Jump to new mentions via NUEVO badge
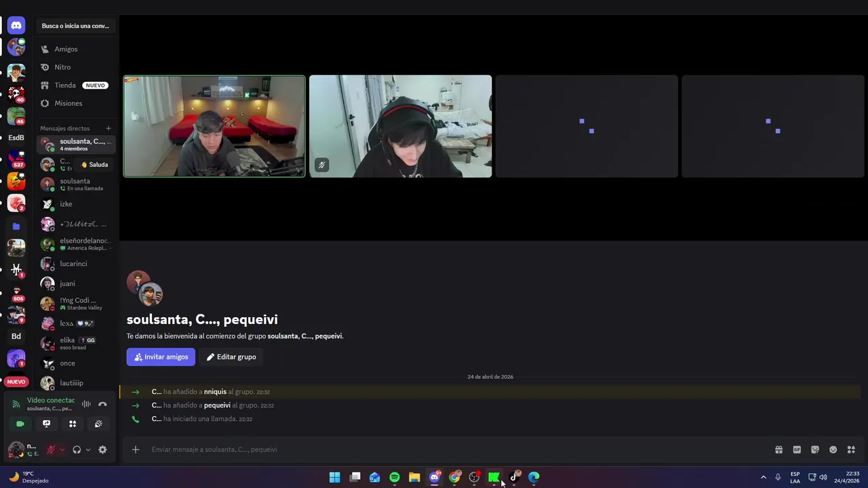The width and height of the screenshot is (868, 488). pyautogui.click(x=16, y=382)
